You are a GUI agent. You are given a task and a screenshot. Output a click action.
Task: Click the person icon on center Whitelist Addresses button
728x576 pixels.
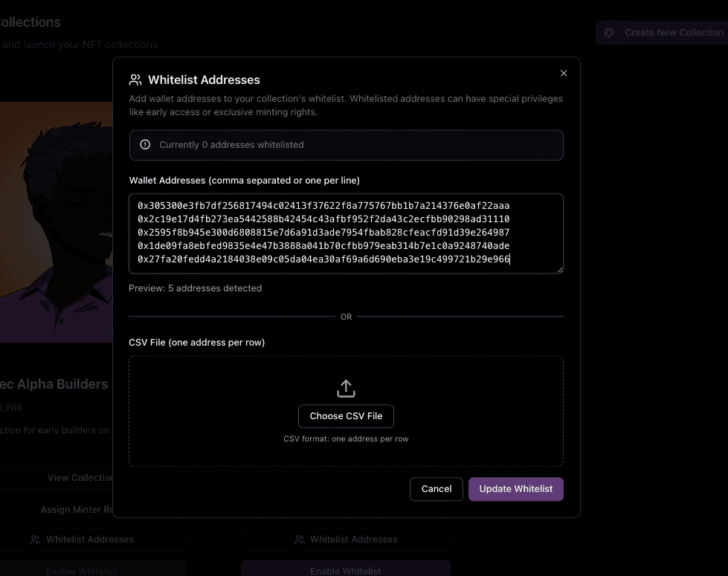[300, 539]
